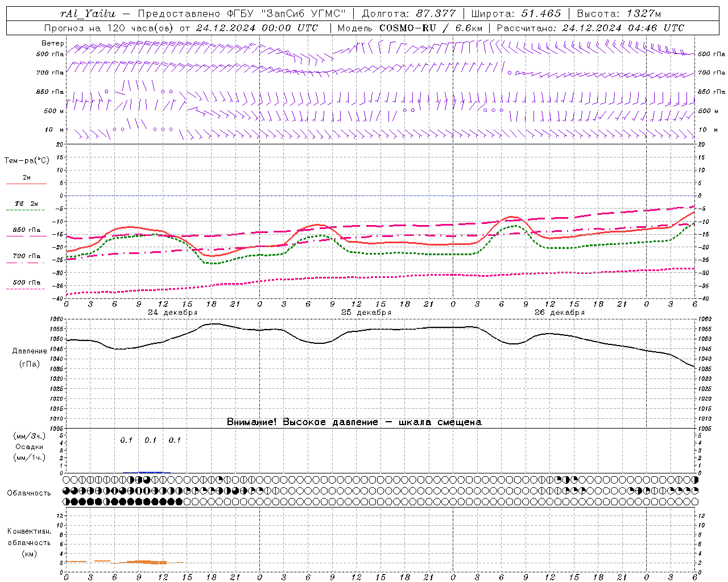Click the 2м temperature legend entry
Screen dimensions: 728x582
(x=27, y=177)
